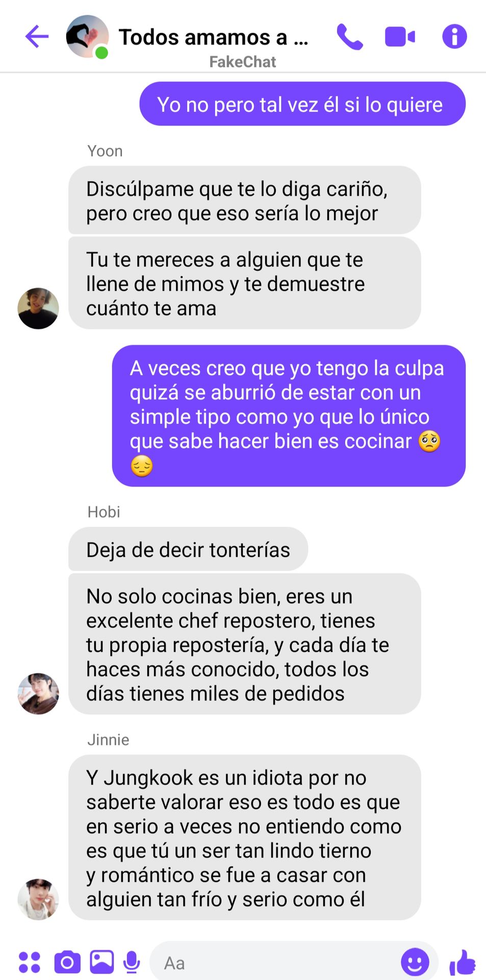The image size is (486, 980).
Task: Open conversation info with the i icon
Action: tap(454, 37)
